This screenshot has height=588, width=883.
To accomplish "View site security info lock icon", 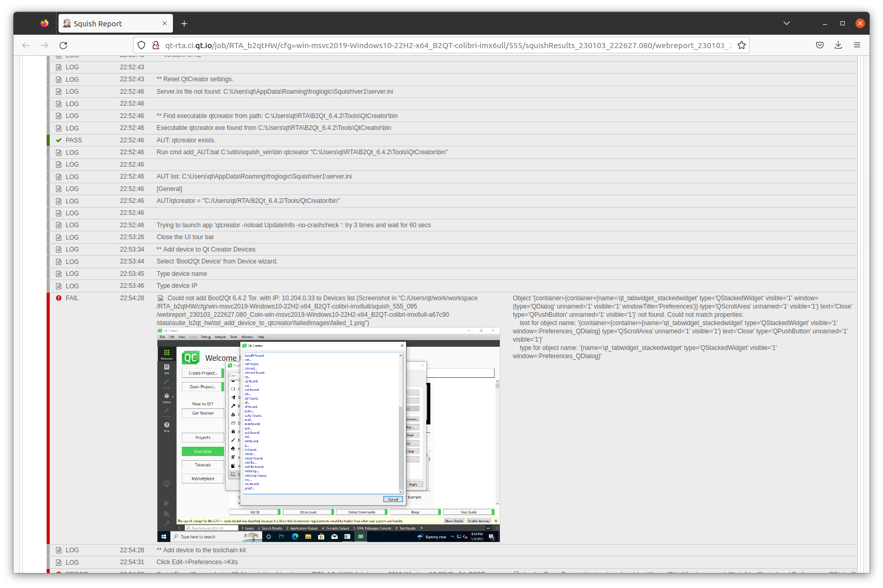I will (155, 46).
